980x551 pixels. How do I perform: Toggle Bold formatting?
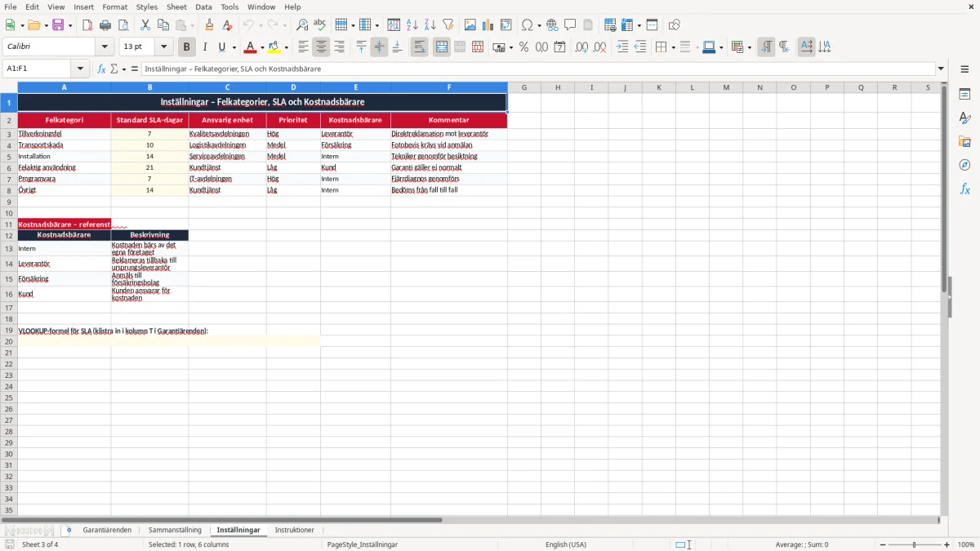tap(186, 47)
